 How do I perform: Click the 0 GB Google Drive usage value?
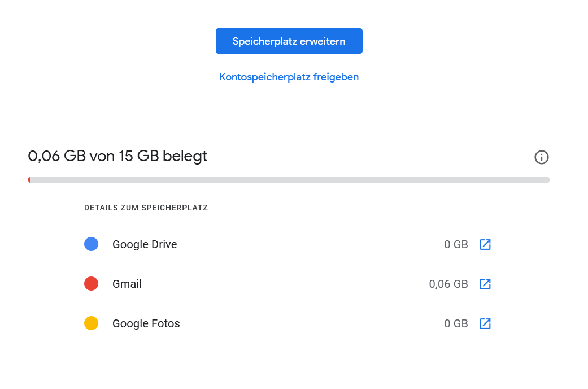click(x=456, y=244)
